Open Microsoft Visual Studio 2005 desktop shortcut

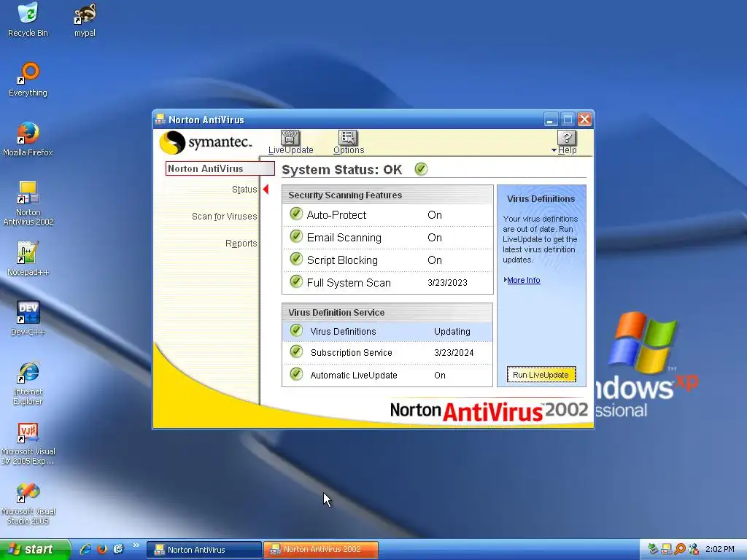coord(28,504)
